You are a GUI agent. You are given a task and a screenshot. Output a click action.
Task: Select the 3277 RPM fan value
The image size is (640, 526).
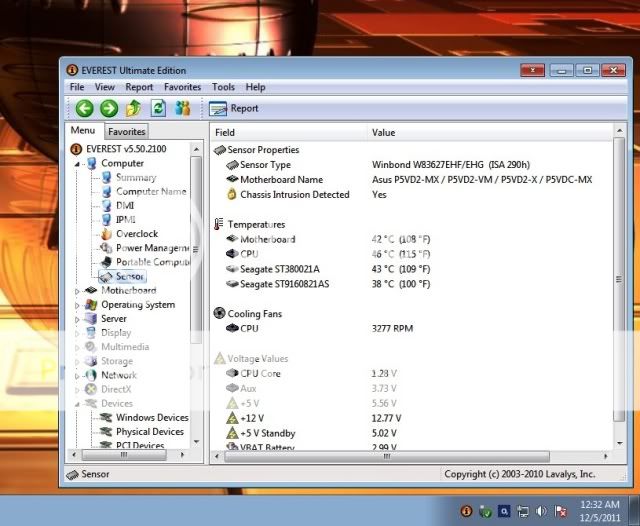pyautogui.click(x=392, y=328)
